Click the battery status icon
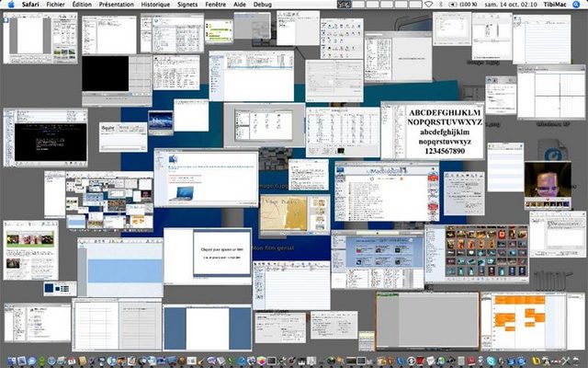The image size is (588, 368). (x=453, y=5)
